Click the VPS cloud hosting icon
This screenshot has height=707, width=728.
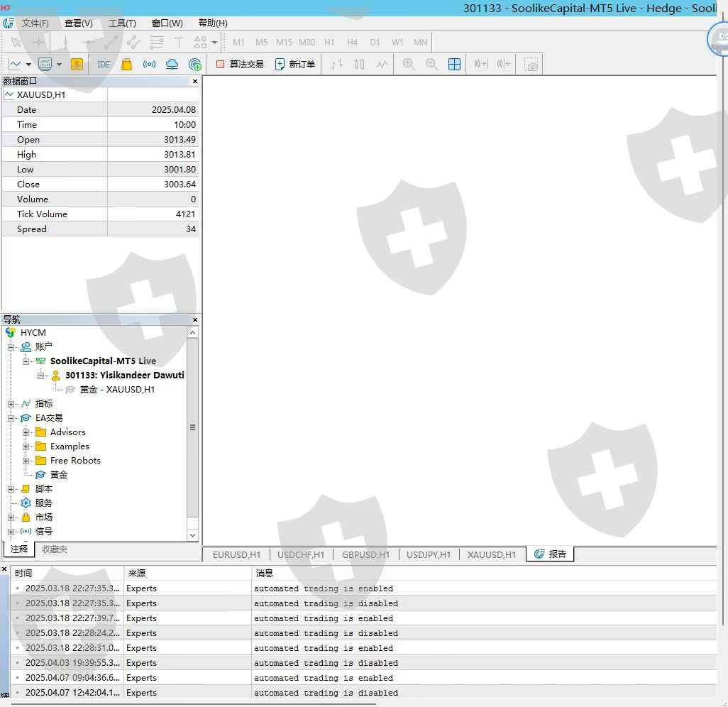172,65
